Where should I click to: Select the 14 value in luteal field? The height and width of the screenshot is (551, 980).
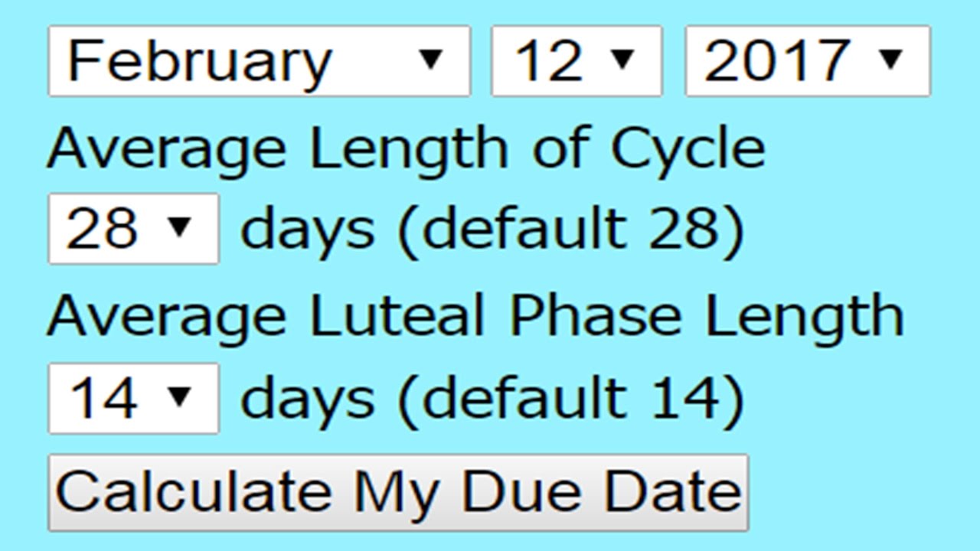pyautogui.click(x=103, y=399)
